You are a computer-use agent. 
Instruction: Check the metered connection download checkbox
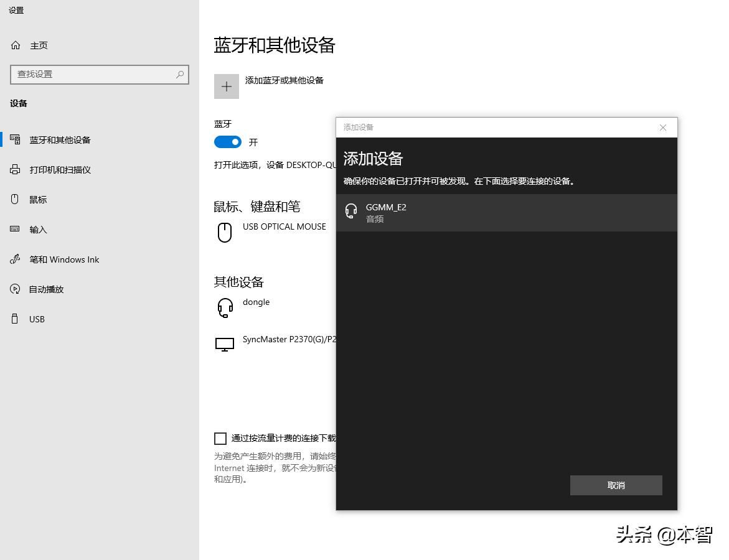(x=220, y=438)
